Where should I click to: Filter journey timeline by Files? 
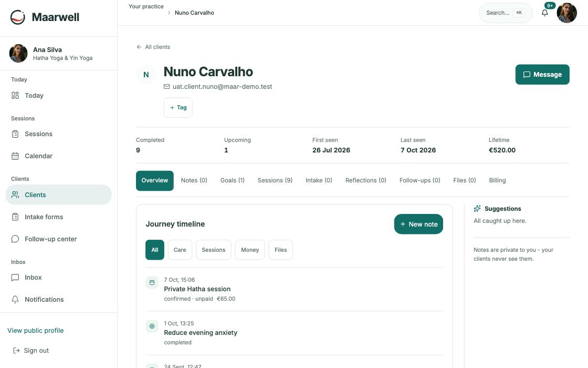coord(280,250)
